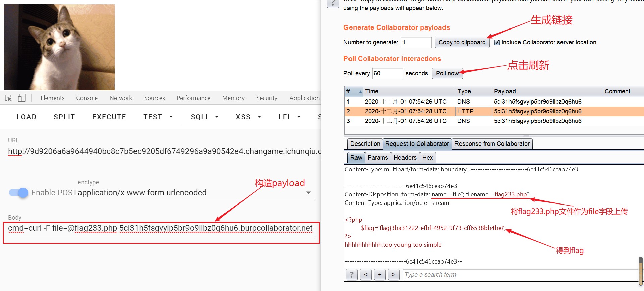The image size is (644, 291).
Task: Switch to Headers view tab
Action: [x=405, y=158]
